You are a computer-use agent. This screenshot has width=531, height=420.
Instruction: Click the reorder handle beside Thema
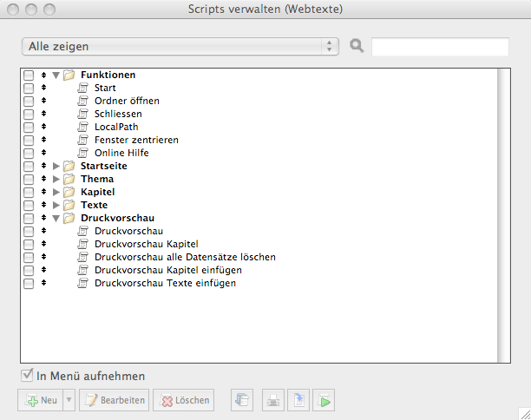43,179
